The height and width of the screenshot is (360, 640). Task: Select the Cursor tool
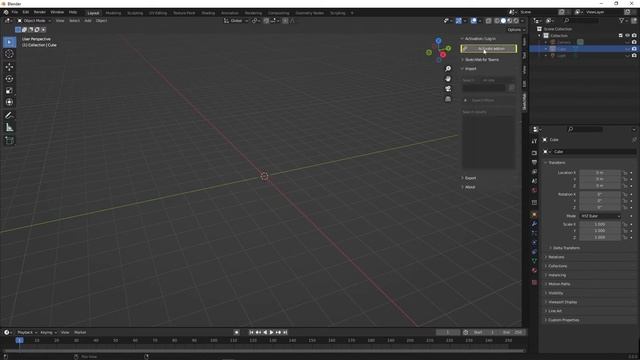click(x=9, y=54)
